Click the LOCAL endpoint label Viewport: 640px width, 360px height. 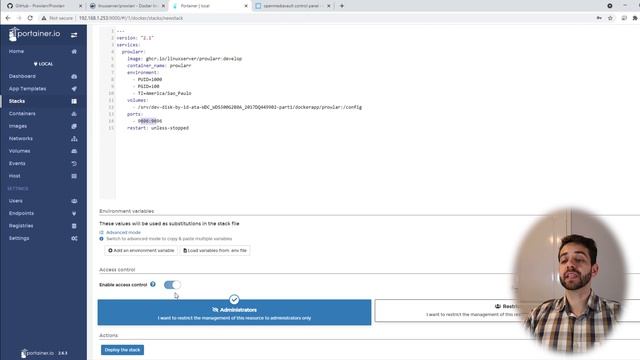click(43, 64)
